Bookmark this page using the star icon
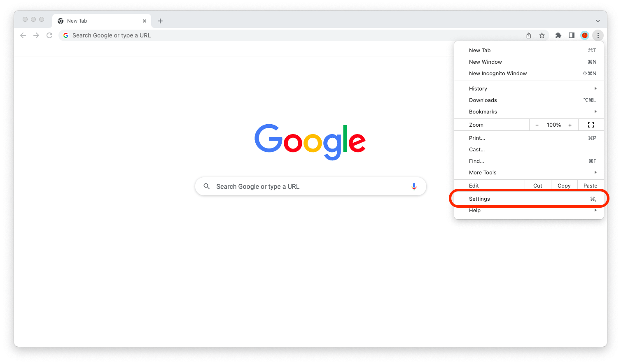Screen dimensions: 621x364 point(542,35)
